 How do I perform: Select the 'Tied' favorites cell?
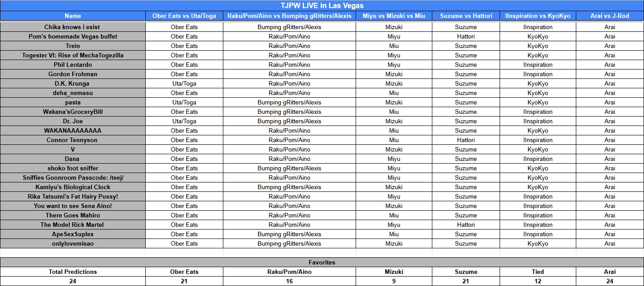click(x=538, y=272)
